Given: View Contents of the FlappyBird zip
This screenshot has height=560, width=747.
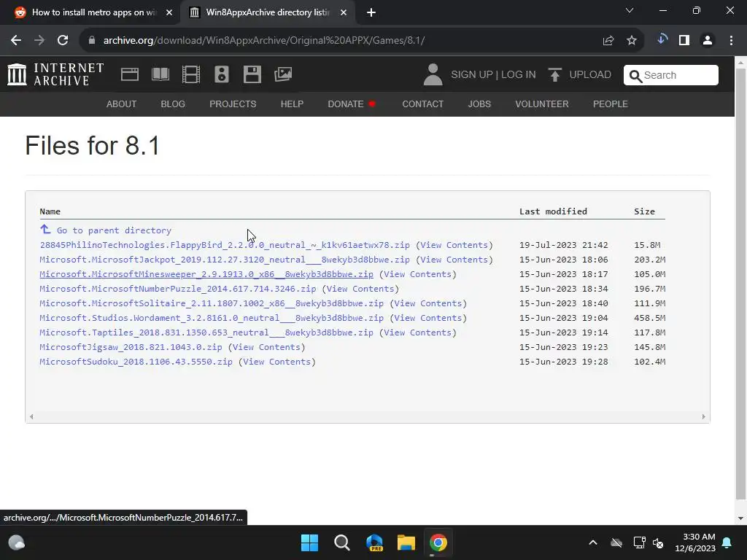Looking at the screenshot, I should [454, 245].
